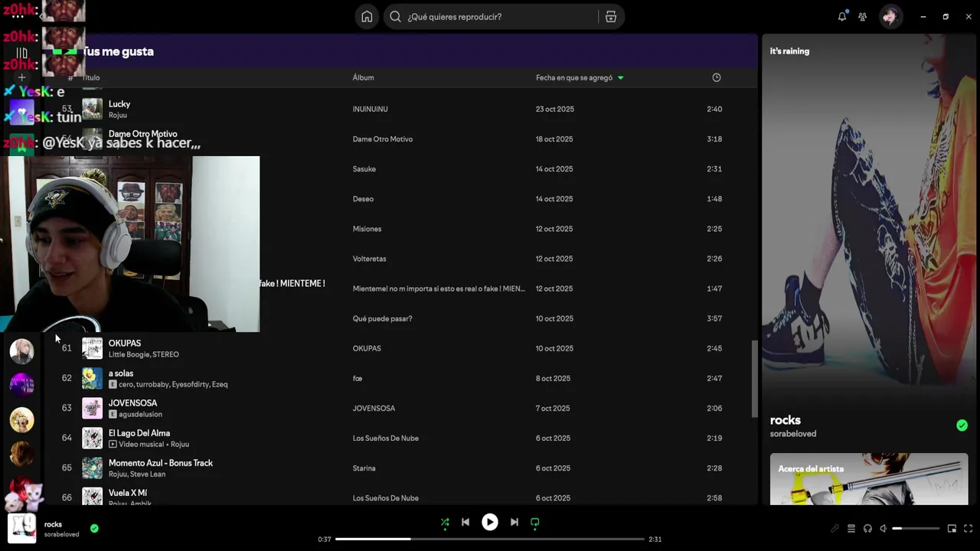This screenshot has width=980, height=551.
Task: Mute the volume speaker icon
Action: [883, 528]
